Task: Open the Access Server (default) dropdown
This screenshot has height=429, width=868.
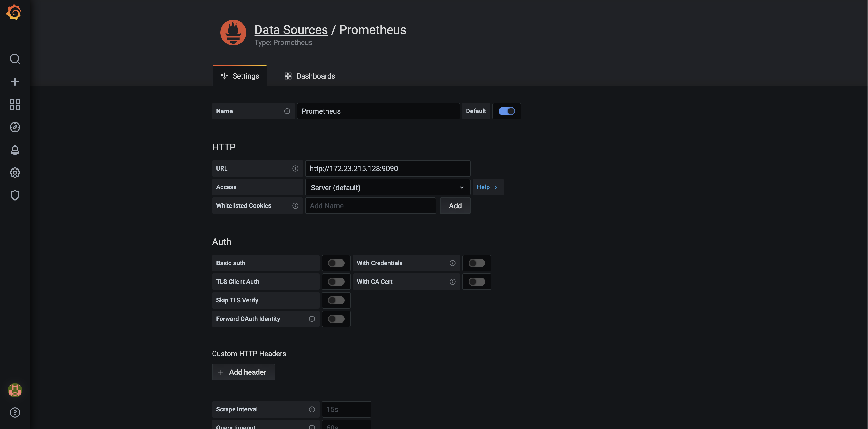Action: [x=387, y=188]
